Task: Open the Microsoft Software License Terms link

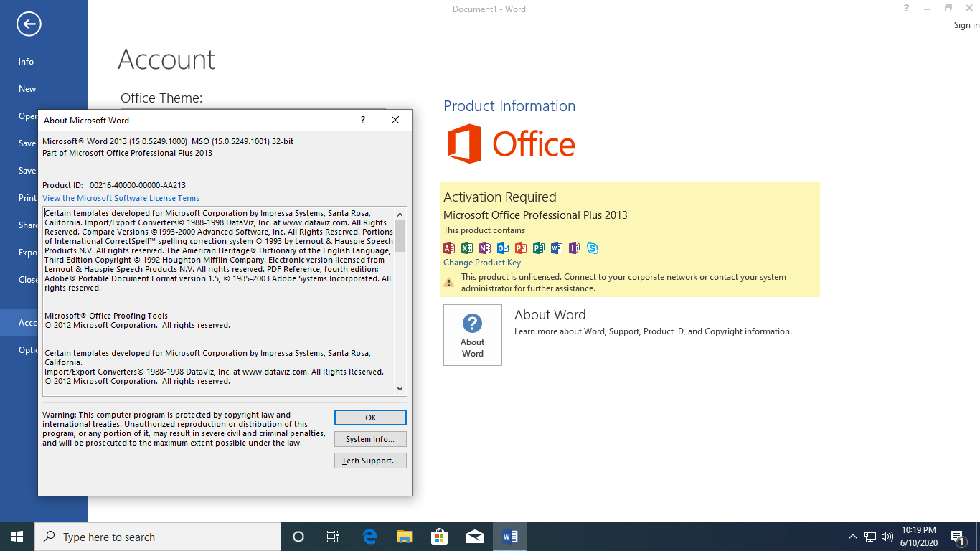Action: point(121,198)
